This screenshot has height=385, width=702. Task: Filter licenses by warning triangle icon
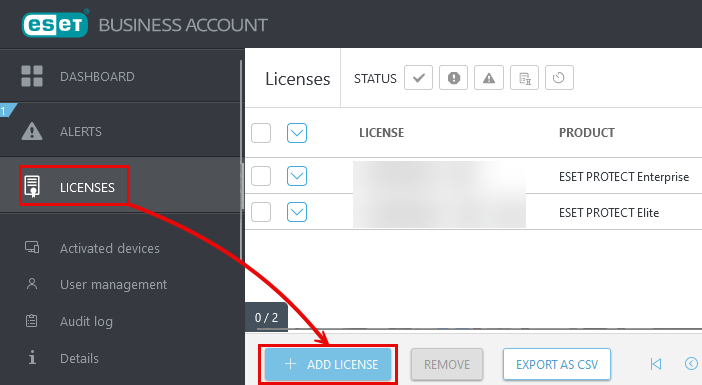coord(489,78)
